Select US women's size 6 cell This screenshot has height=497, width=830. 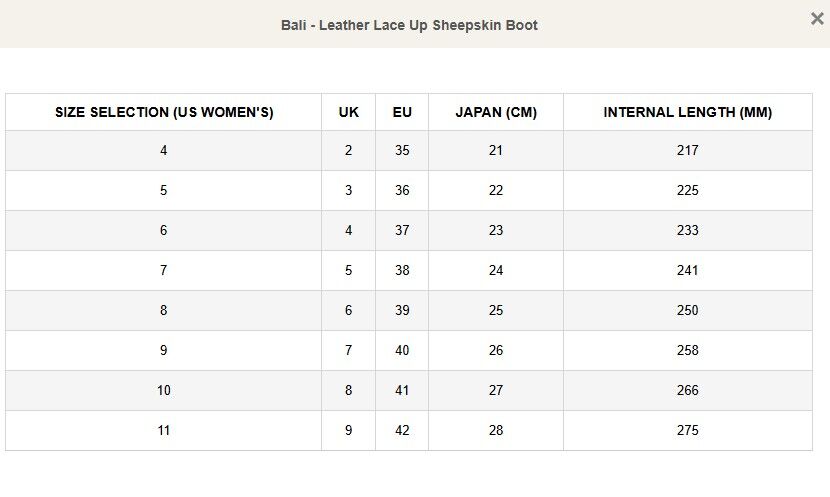[164, 231]
